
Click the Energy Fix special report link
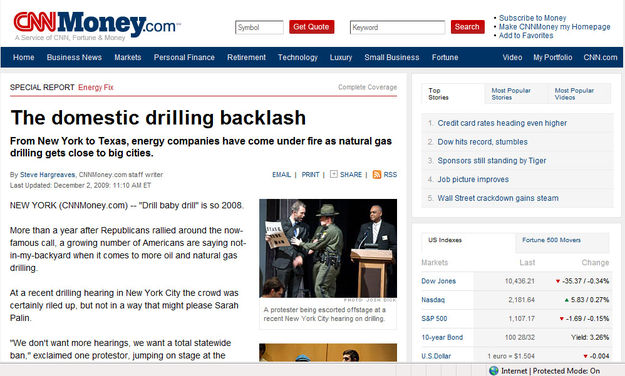tap(96, 87)
